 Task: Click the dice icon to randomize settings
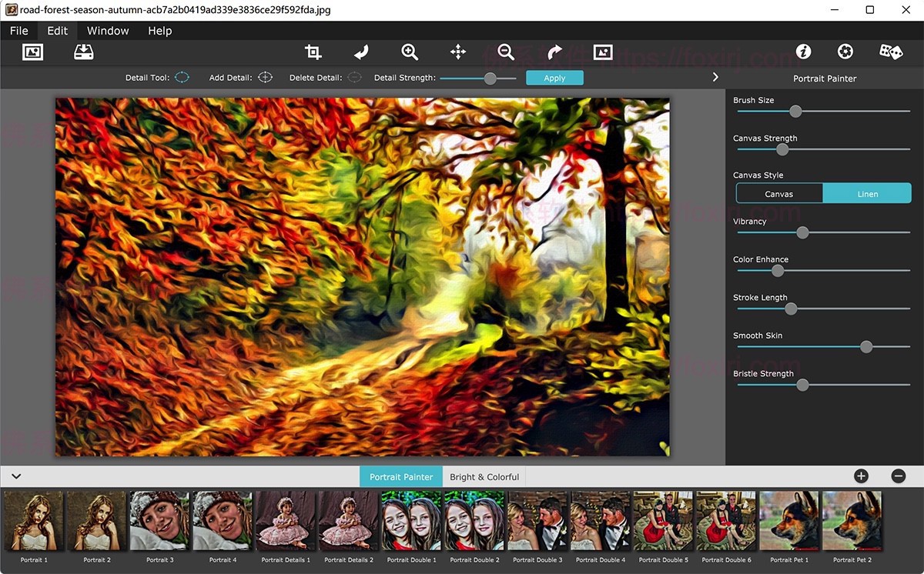click(x=890, y=50)
